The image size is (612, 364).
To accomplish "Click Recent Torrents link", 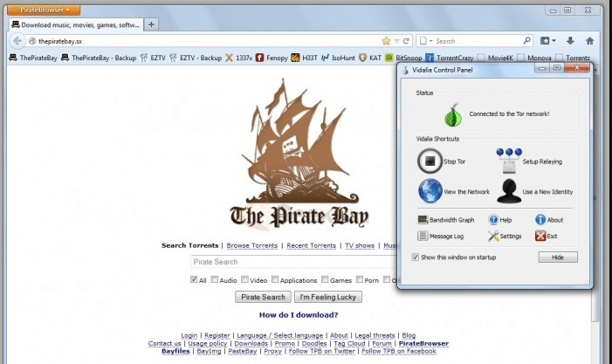I will 311,245.
